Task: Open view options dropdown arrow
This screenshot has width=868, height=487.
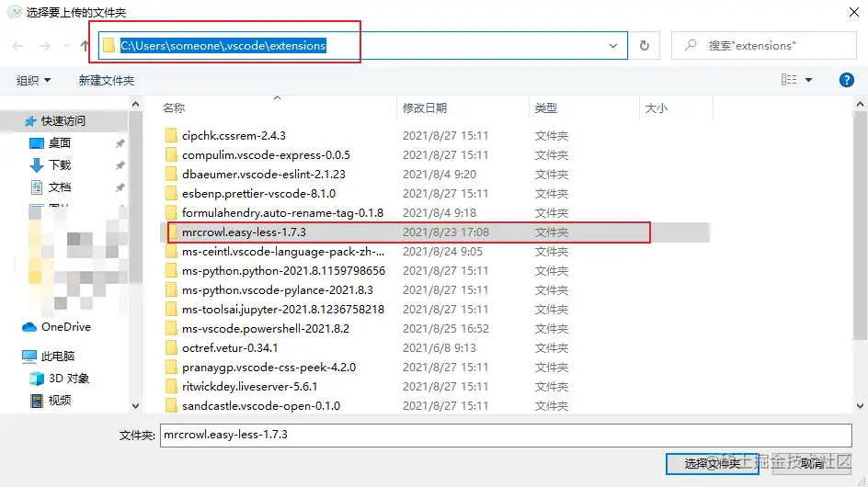Action: [809, 80]
